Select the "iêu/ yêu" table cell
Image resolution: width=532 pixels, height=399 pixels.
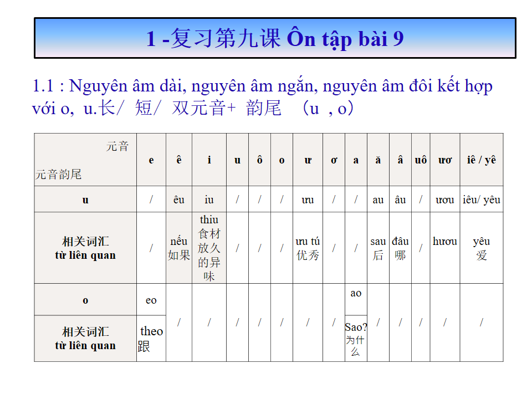pos(481,200)
